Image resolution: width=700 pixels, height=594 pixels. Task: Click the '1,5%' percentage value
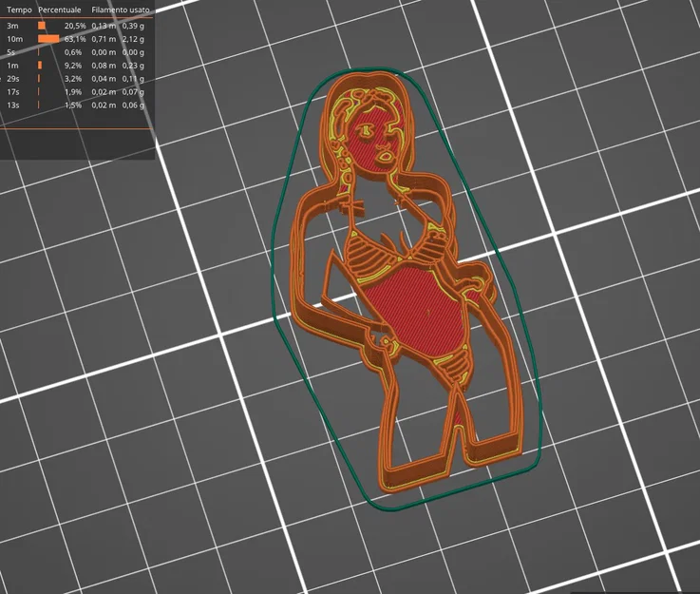[x=73, y=105]
